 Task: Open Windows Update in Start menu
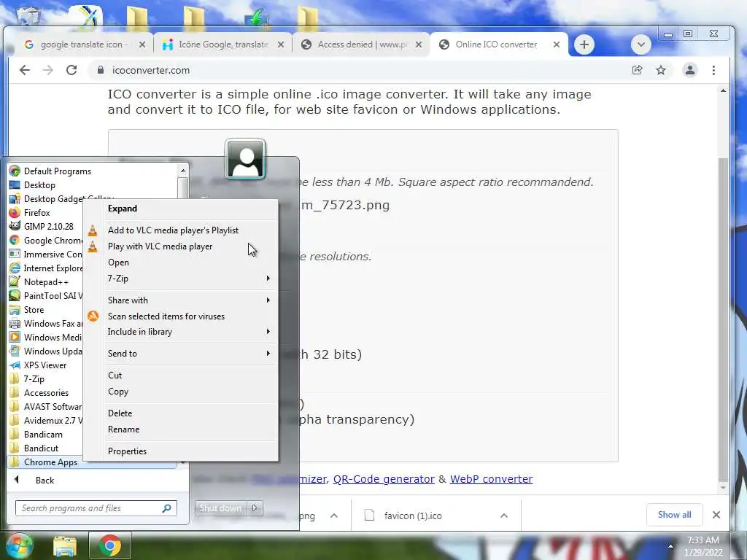(46, 351)
